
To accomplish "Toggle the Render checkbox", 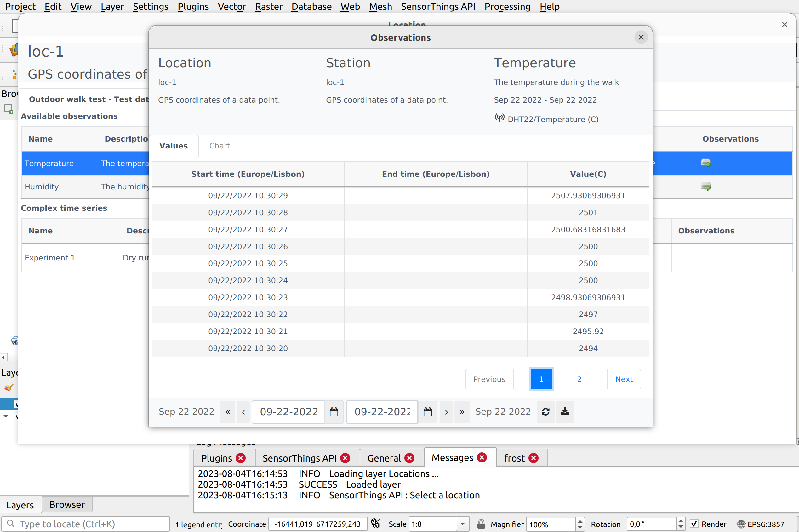I will 694,524.
